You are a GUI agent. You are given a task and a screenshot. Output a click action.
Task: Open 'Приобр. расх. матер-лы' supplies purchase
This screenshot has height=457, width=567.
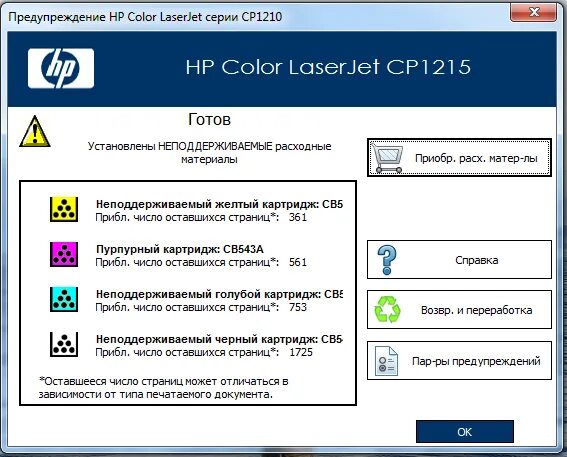click(459, 158)
